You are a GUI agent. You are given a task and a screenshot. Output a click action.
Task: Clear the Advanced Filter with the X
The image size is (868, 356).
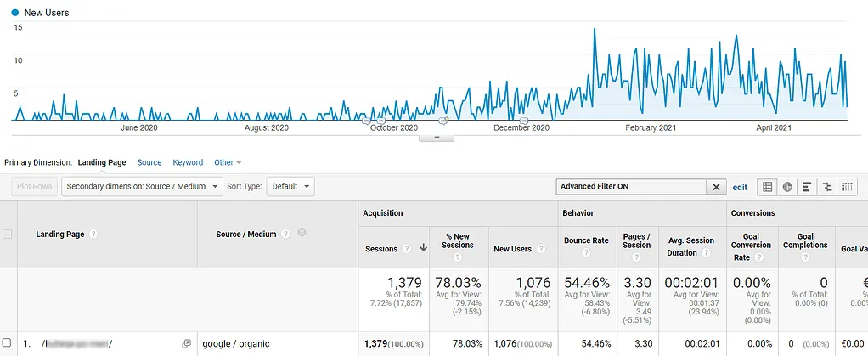point(716,187)
